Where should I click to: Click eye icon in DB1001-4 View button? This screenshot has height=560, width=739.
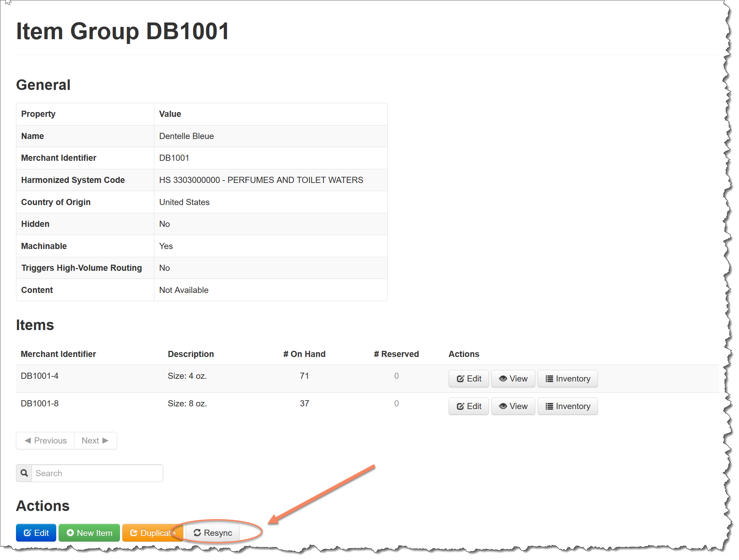point(503,378)
